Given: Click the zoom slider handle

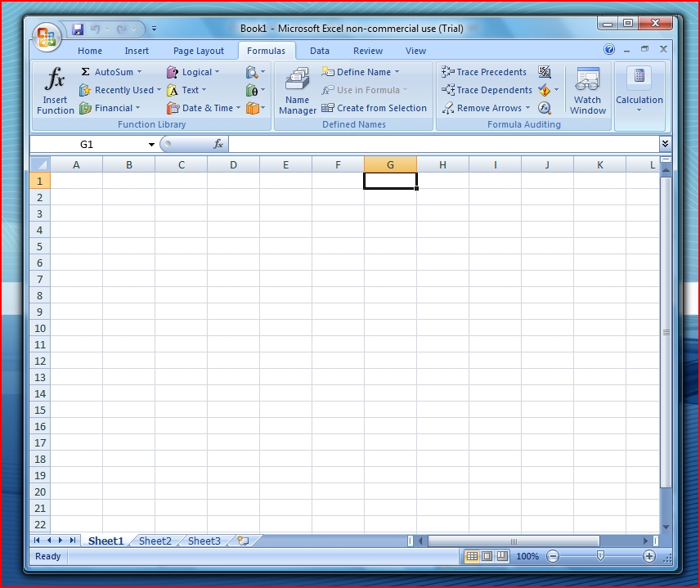Looking at the screenshot, I should point(600,556).
